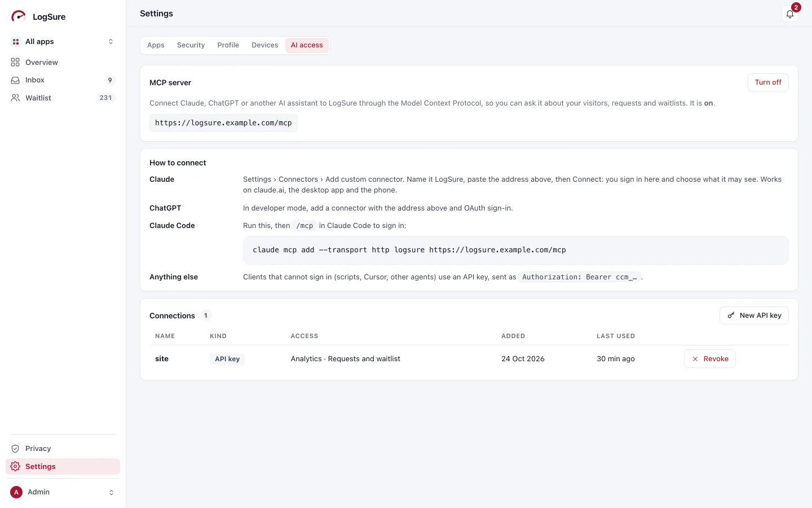Switch to the Apps tab
Screen dimensions: 812x508
click(156, 45)
